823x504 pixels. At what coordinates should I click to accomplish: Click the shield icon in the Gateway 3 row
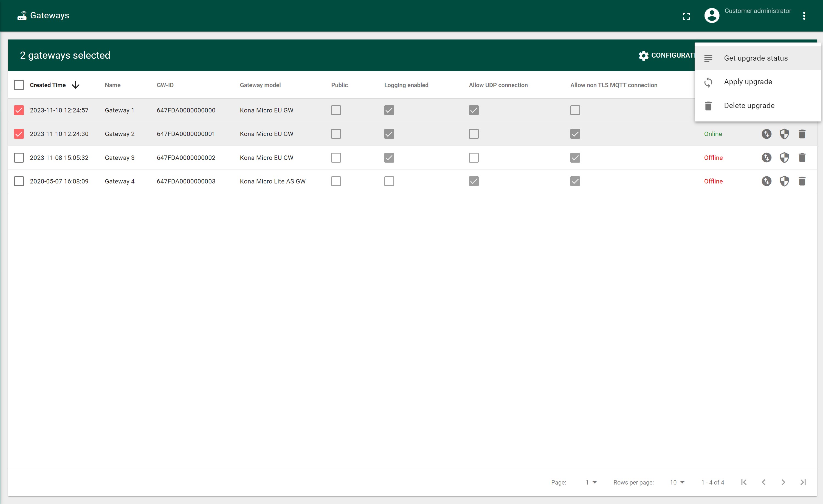[784, 158]
